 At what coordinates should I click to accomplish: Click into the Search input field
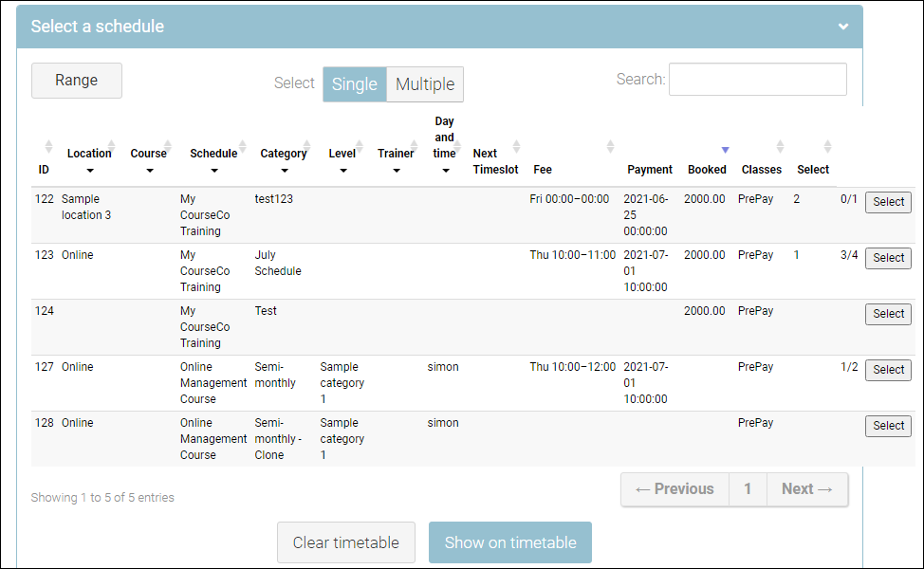[x=757, y=80]
